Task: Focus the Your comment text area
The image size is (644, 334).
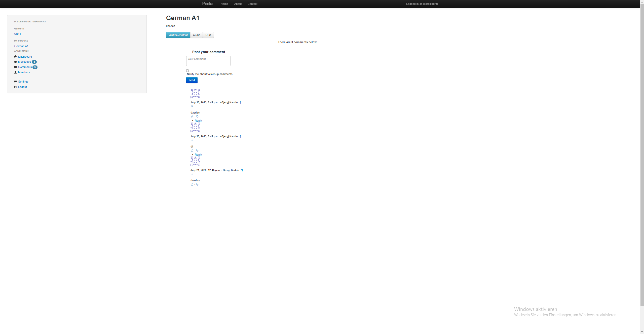Action: coord(208,61)
